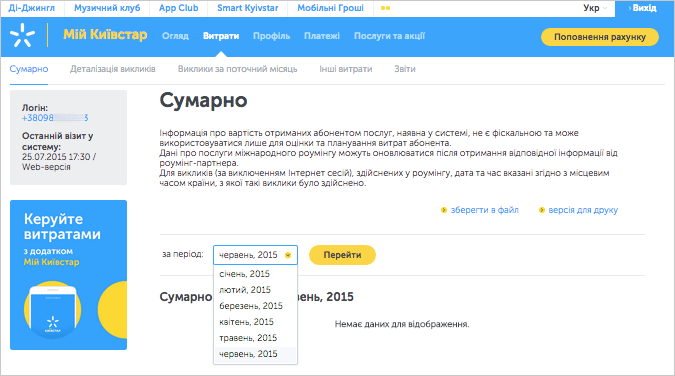Log out with the Вихід button
Screen dimensions: 675x376
pyautogui.click(x=644, y=8)
